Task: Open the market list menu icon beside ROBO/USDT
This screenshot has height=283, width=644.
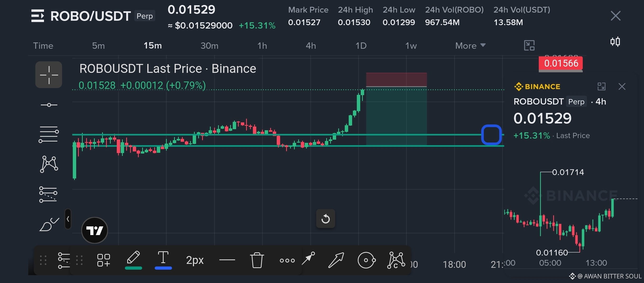Action: 38,16
